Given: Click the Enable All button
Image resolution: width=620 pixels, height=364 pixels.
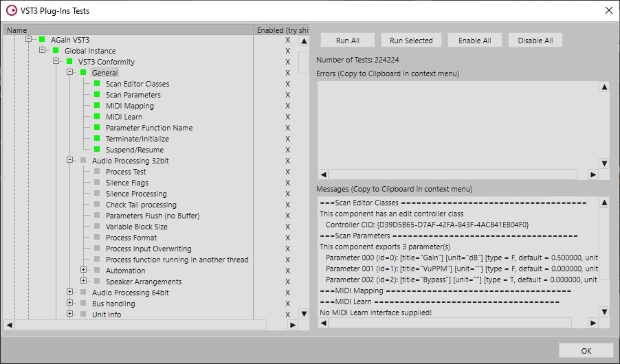Looking at the screenshot, I should (x=475, y=41).
